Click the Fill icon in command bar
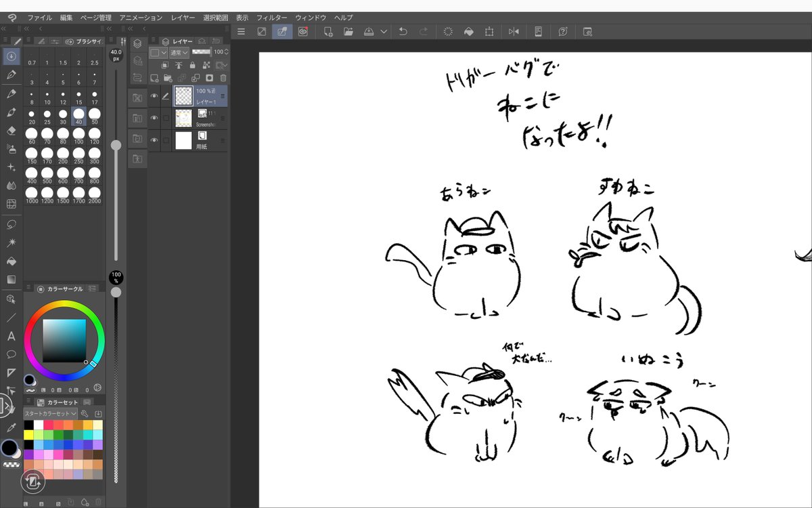This screenshot has width=812, height=508. point(468,31)
